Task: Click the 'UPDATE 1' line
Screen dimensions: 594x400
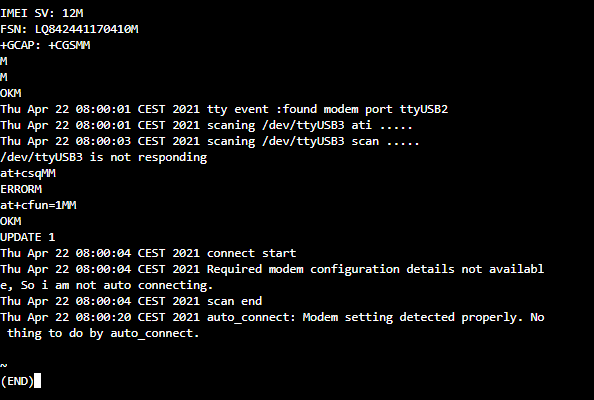Action: point(28,237)
